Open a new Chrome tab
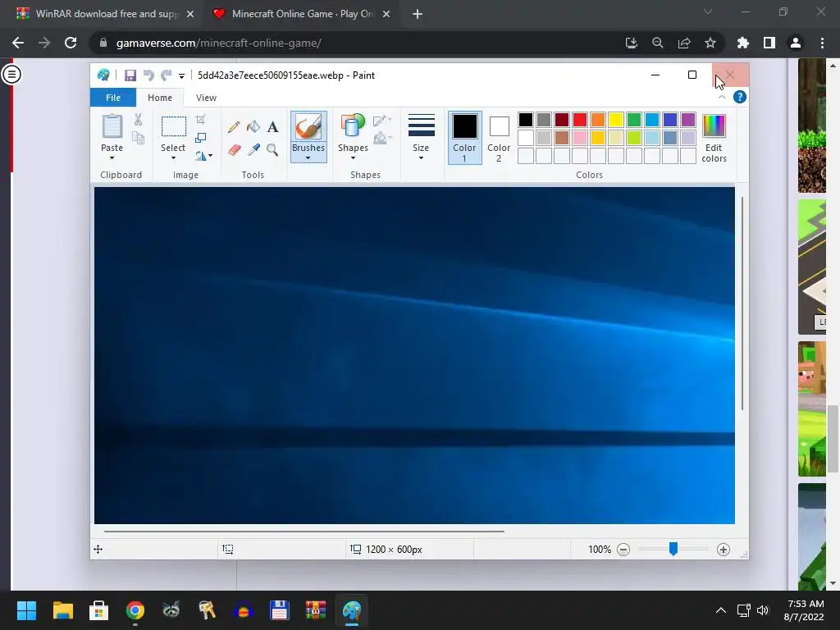 tap(418, 14)
